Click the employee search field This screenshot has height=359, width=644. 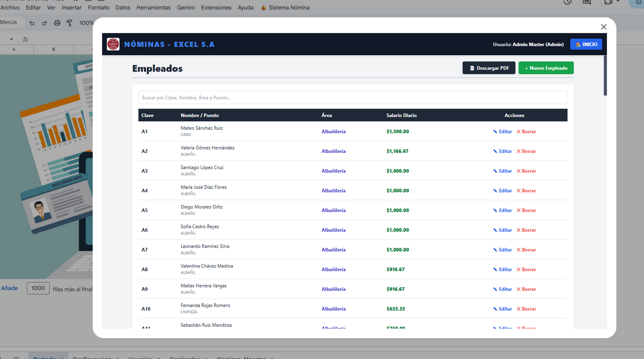coord(353,98)
